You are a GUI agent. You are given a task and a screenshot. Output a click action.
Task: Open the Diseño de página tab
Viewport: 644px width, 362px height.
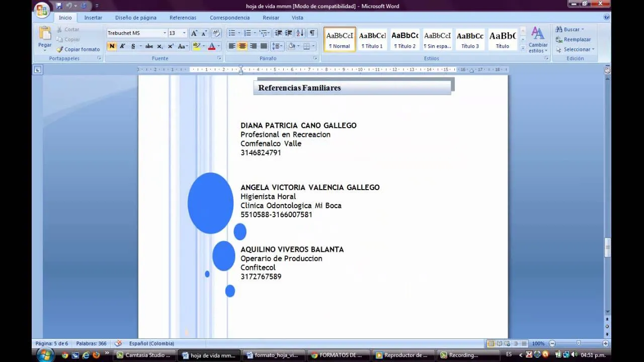click(x=136, y=18)
